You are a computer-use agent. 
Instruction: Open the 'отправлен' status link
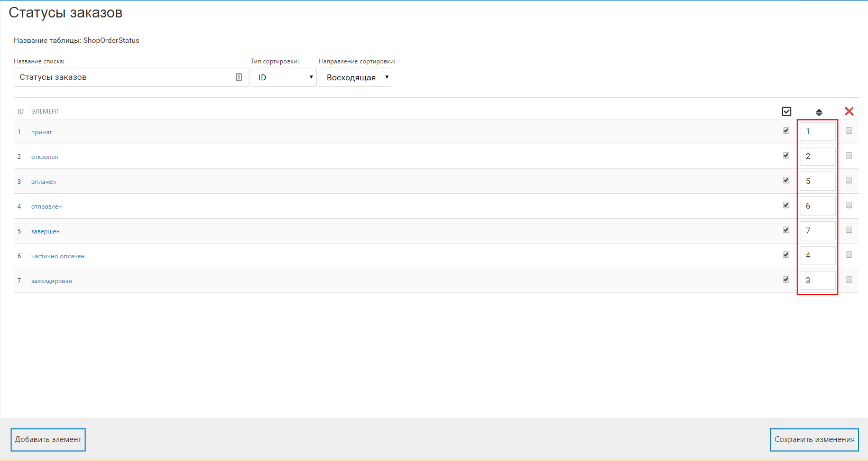47,206
